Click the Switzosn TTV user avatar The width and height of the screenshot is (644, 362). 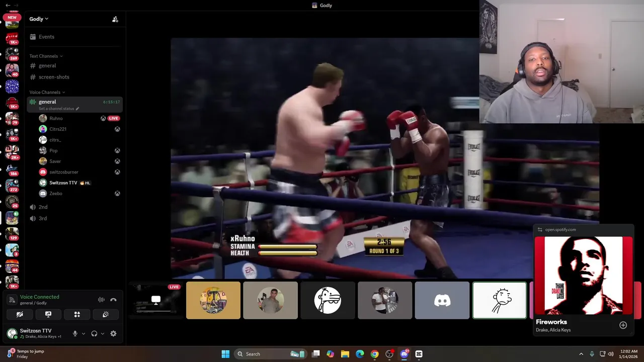click(12, 333)
